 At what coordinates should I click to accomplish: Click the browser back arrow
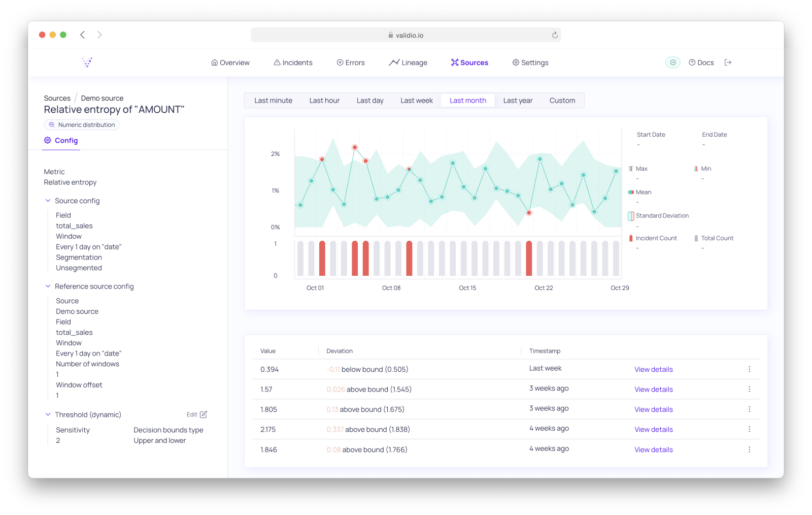click(x=82, y=35)
